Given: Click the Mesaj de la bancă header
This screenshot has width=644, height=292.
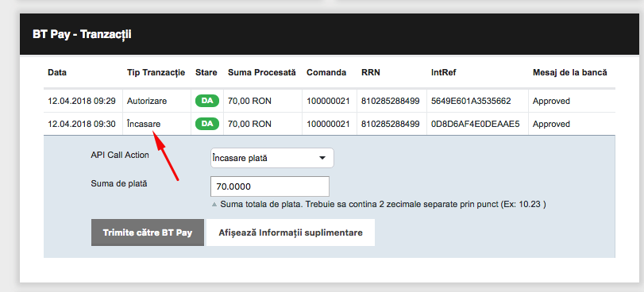Looking at the screenshot, I should click(x=569, y=73).
